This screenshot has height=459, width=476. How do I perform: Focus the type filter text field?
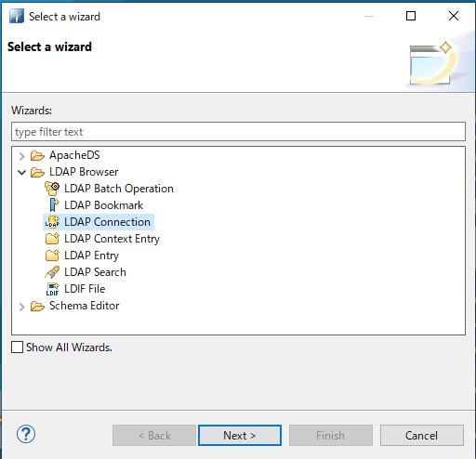238,132
